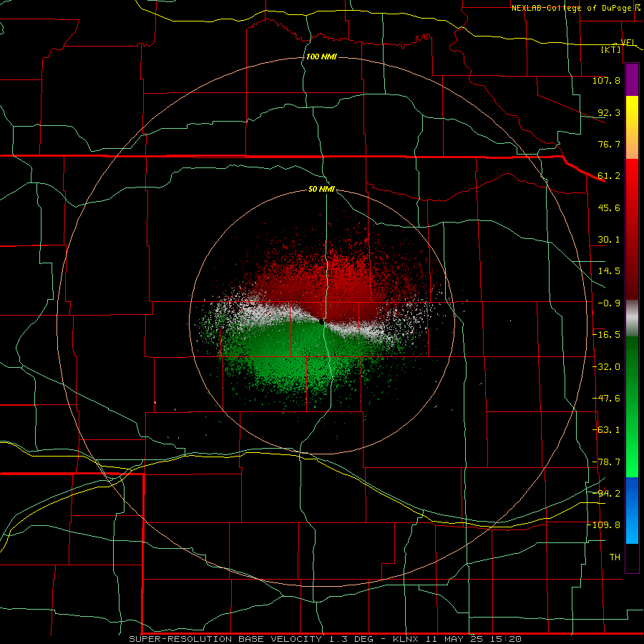Click the -78.7 scale value
The image size is (644, 644).
(x=607, y=462)
